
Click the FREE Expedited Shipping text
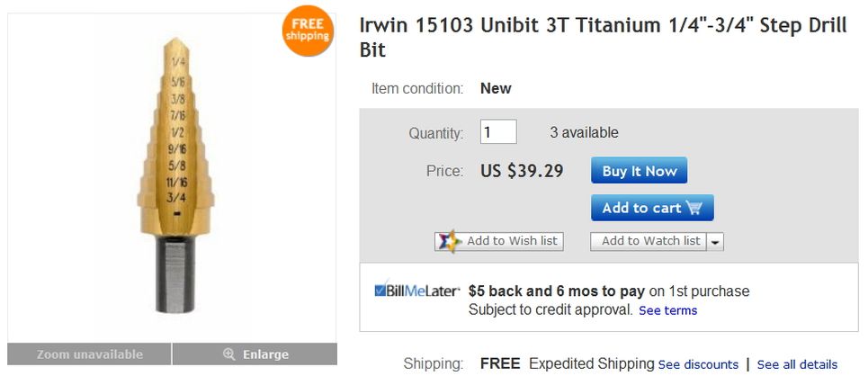tap(567, 363)
